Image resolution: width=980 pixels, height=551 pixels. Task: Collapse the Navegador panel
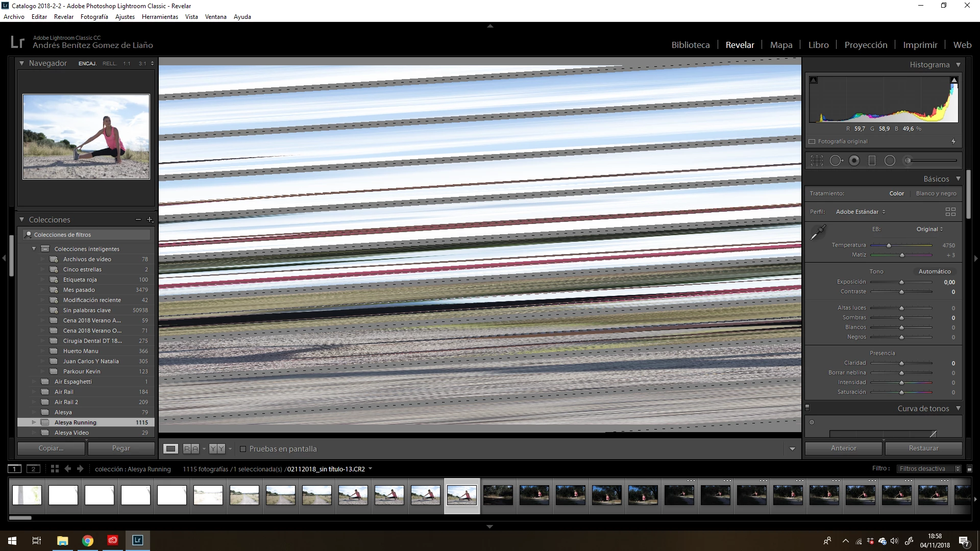[22, 63]
